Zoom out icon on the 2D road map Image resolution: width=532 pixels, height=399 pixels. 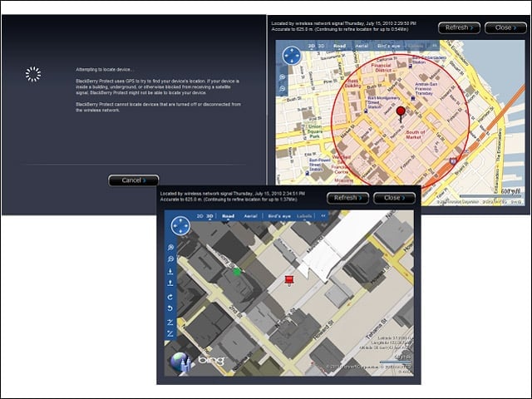[283, 89]
